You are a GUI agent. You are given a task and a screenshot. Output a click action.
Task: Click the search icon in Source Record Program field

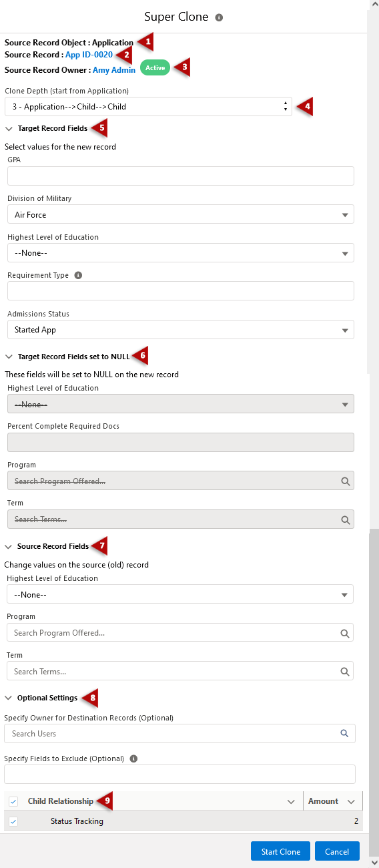tap(345, 633)
